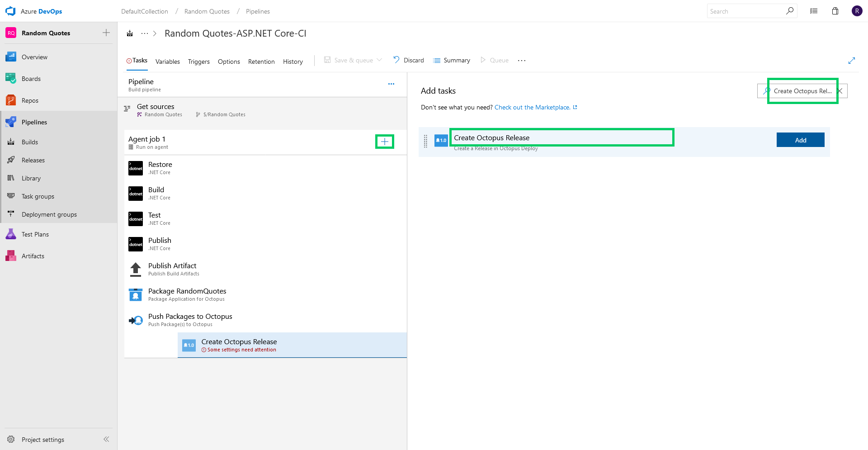Switch to the Retention tab
Image resolution: width=868 pixels, height=450 pixels.
[x=261, y=62]
